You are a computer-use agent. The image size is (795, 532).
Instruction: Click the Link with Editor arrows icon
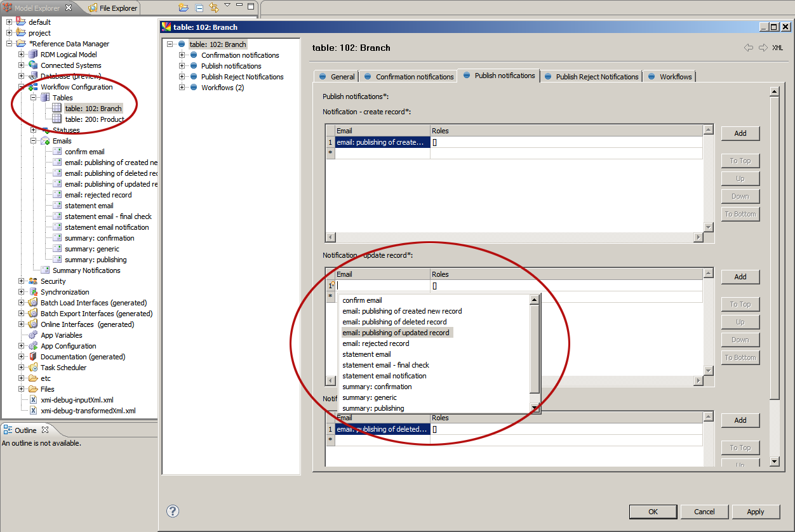213,7
